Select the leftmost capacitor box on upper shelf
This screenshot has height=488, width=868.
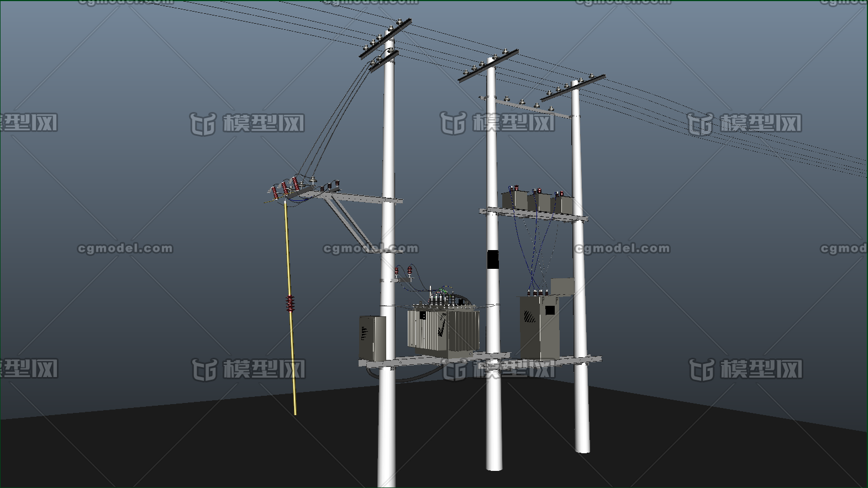pyautogui.click(x=515, y=200)
